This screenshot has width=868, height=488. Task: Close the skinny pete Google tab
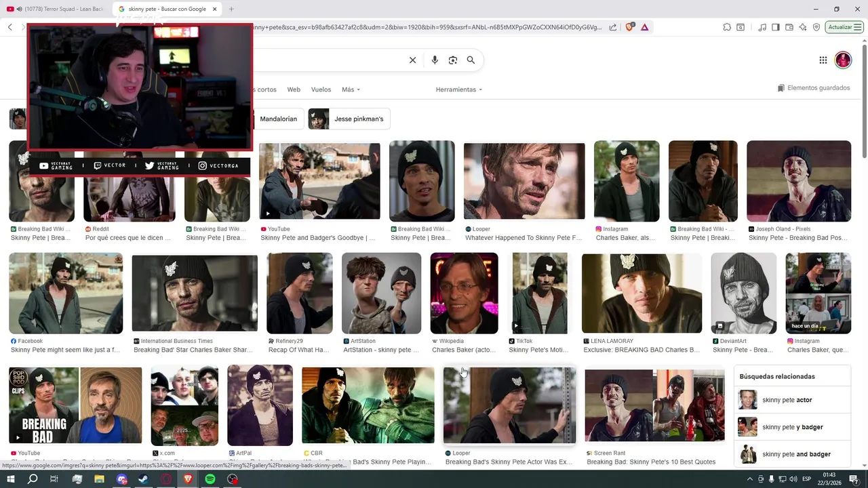click(215, 9)
